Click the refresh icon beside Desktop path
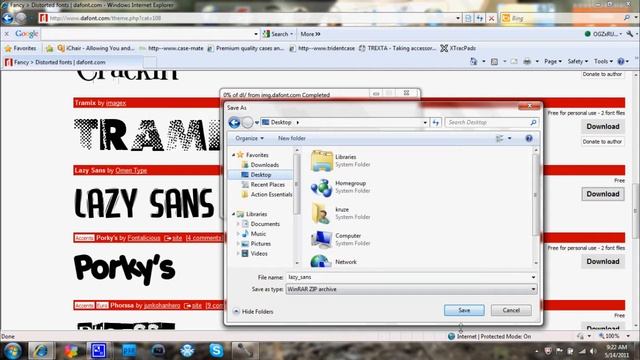The height and width of the screenshot is (360, 640). tap(436, 122)
